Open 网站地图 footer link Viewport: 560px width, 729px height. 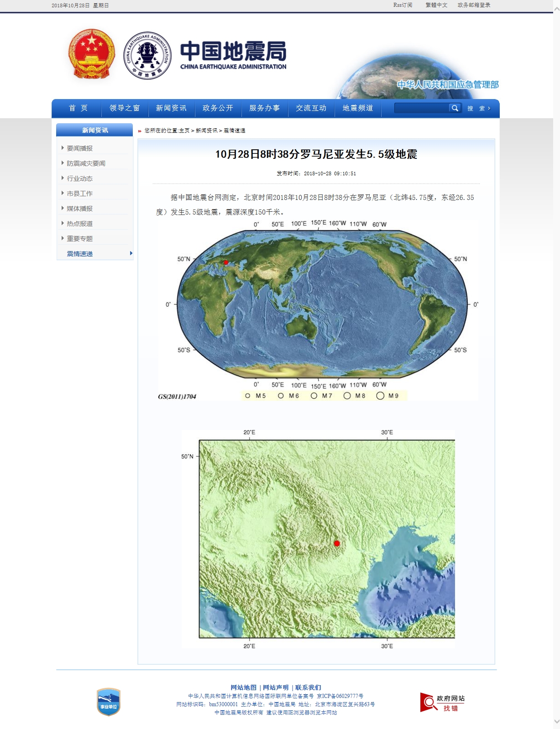click(243, 687)
